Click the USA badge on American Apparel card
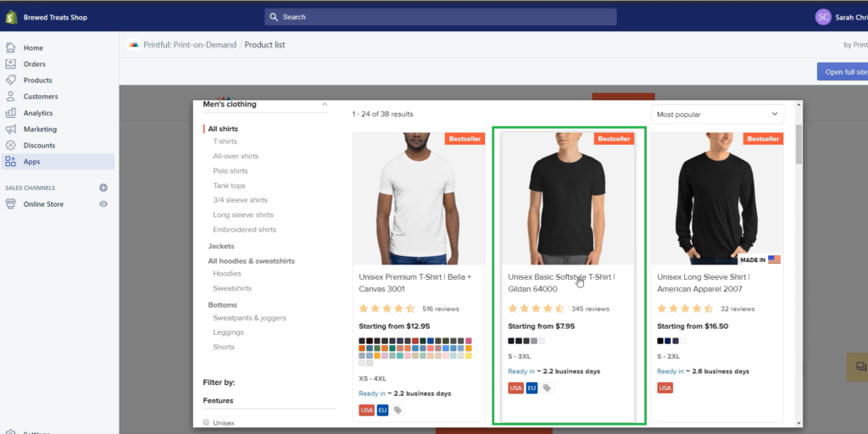This screenshot has height=434, width=868. 665,388
